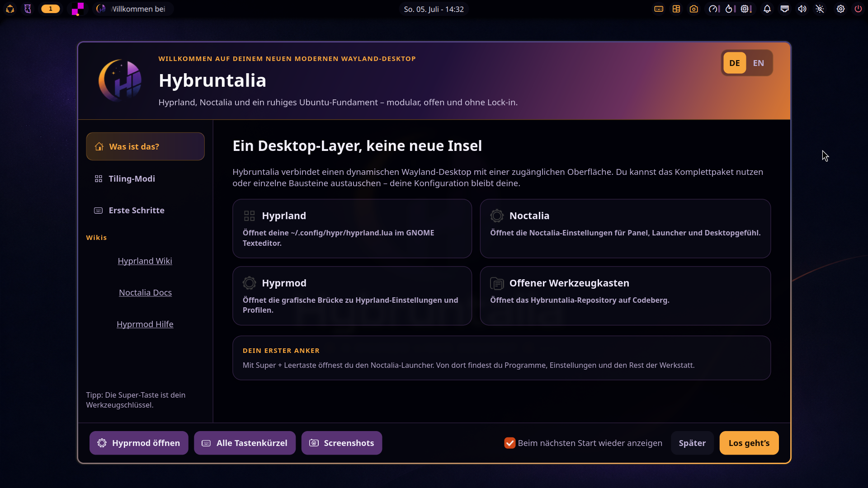Take a screenshot with the camera tray icon

pyautogui.click(x=694, y=9)
